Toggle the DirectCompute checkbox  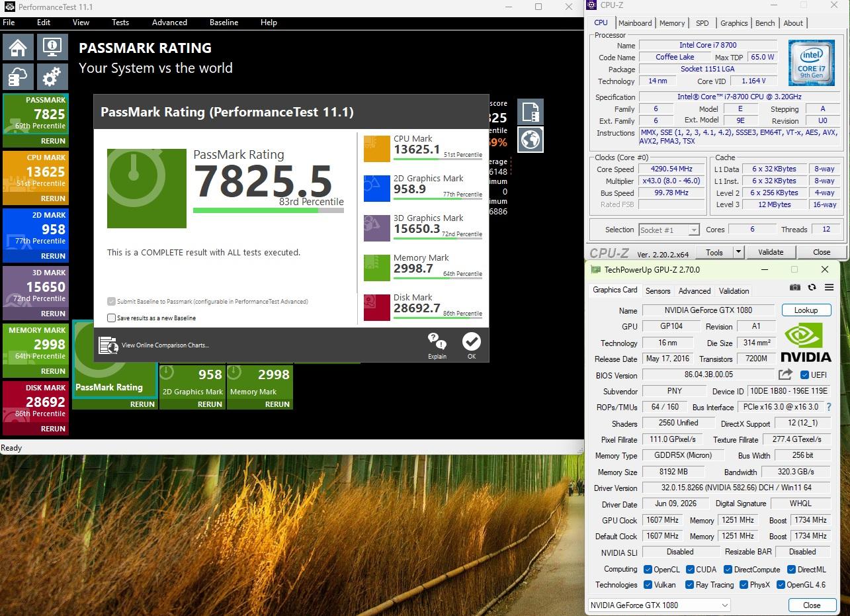click(x=728, y=569)
